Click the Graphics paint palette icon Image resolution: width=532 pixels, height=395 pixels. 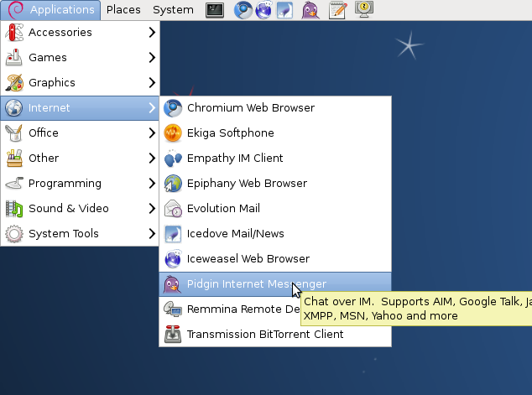(x=14, y=82)
